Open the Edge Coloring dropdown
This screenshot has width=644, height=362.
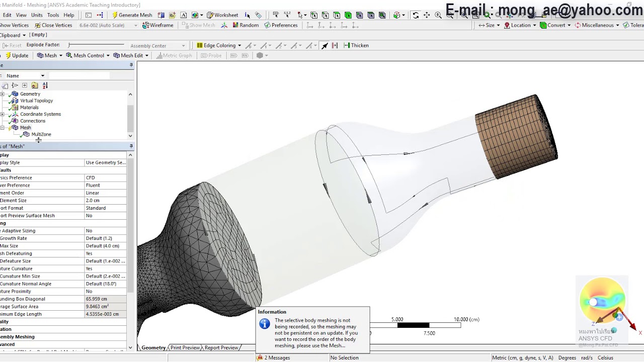[x=219, y=45]
